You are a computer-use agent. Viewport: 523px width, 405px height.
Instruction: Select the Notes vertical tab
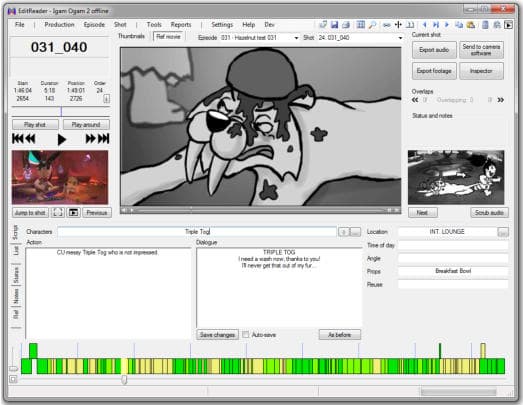(x=15, y=296)
